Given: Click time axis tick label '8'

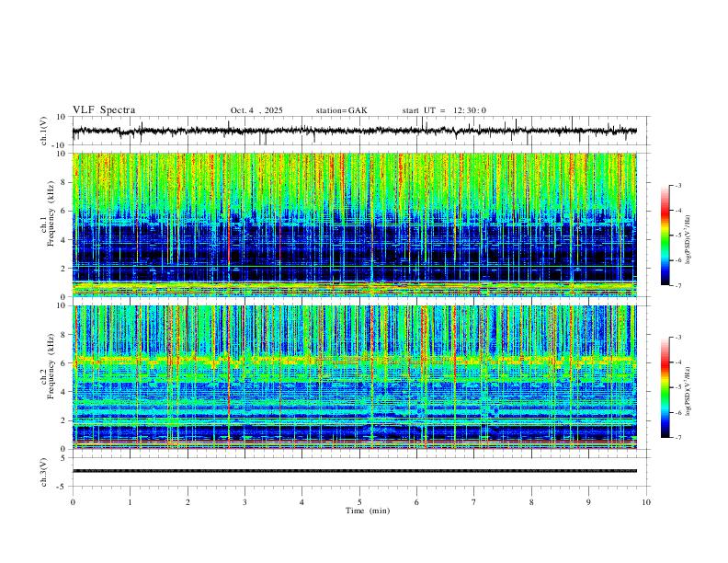Looking at the screenshot, I should coord(531,502).
